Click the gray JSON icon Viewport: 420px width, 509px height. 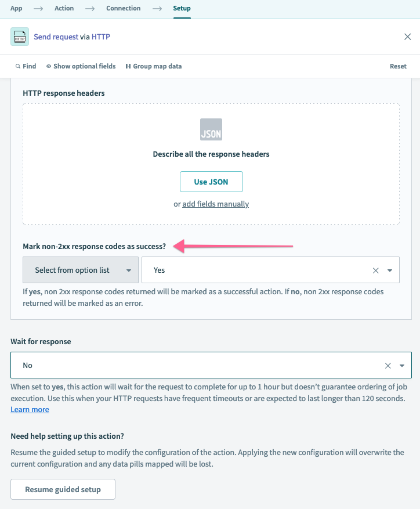(211, 129)
